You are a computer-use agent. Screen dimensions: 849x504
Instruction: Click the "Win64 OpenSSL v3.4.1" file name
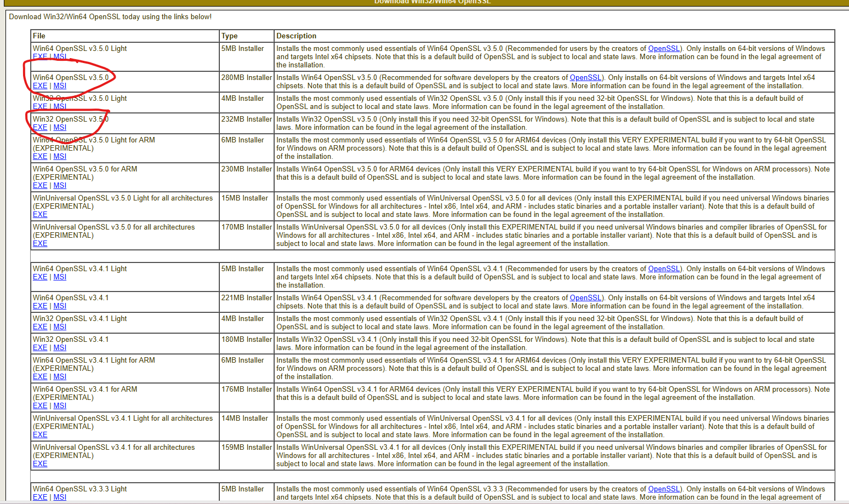coord(71,297)
